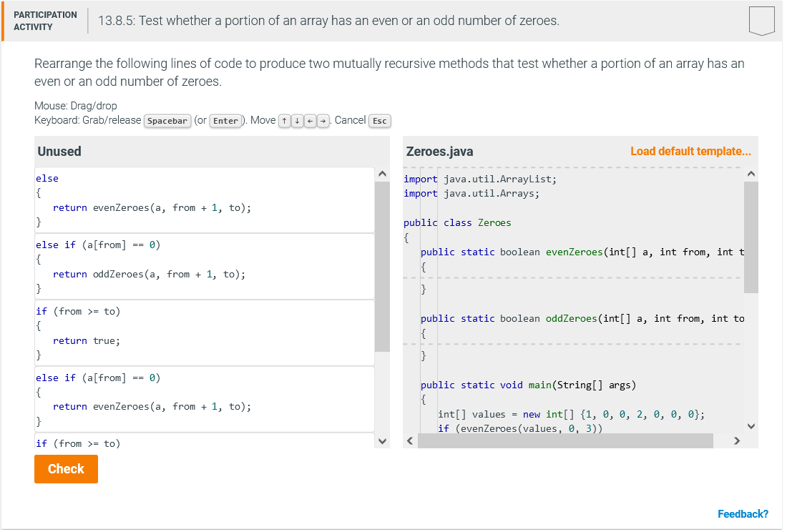
Task: Click the PARTICIPATION ACTIVITY label
Action: (46, 21)
